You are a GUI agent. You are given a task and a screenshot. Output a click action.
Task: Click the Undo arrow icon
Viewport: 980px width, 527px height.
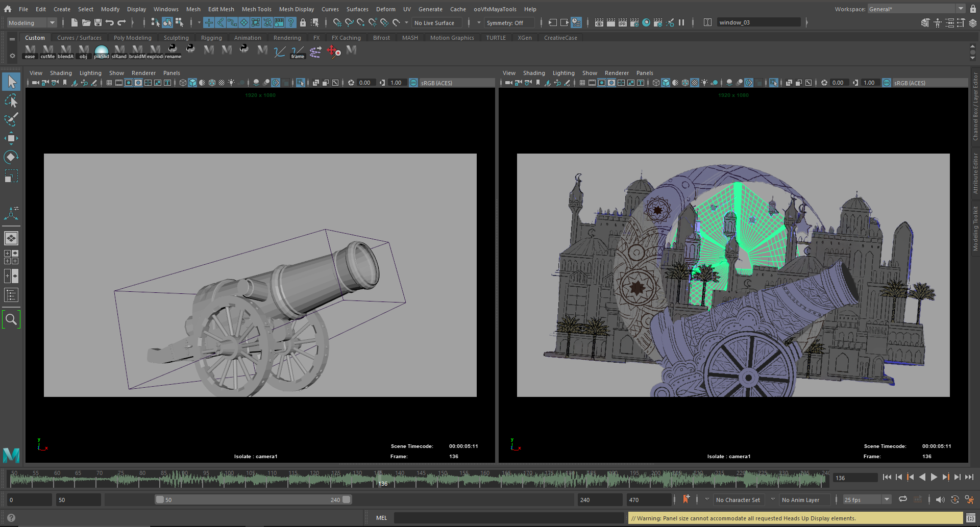pyautogui.click(x=110, y=22)
